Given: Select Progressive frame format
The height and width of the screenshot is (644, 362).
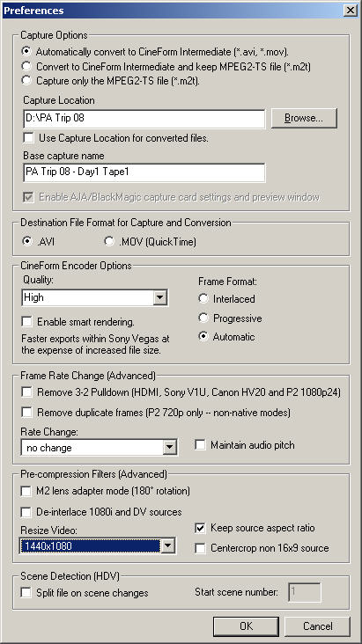Looking at the screenshot, I should point(203,318).
